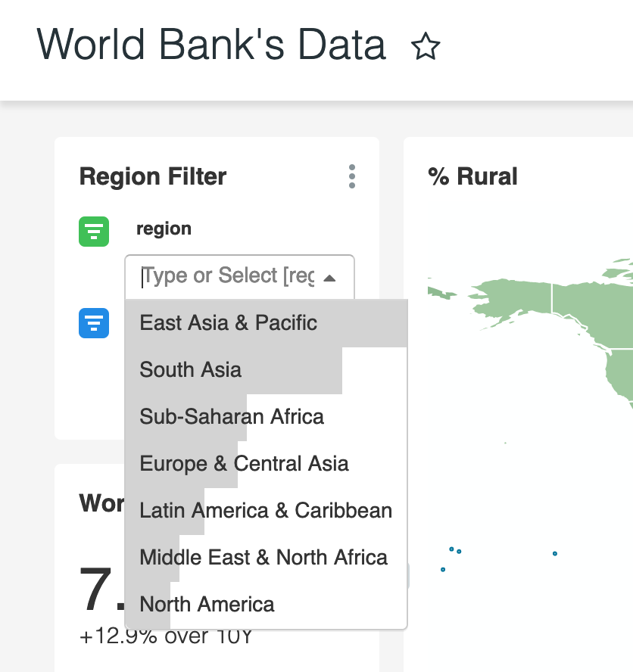Click the blue filter icon below the region filter

coord(93,322)
